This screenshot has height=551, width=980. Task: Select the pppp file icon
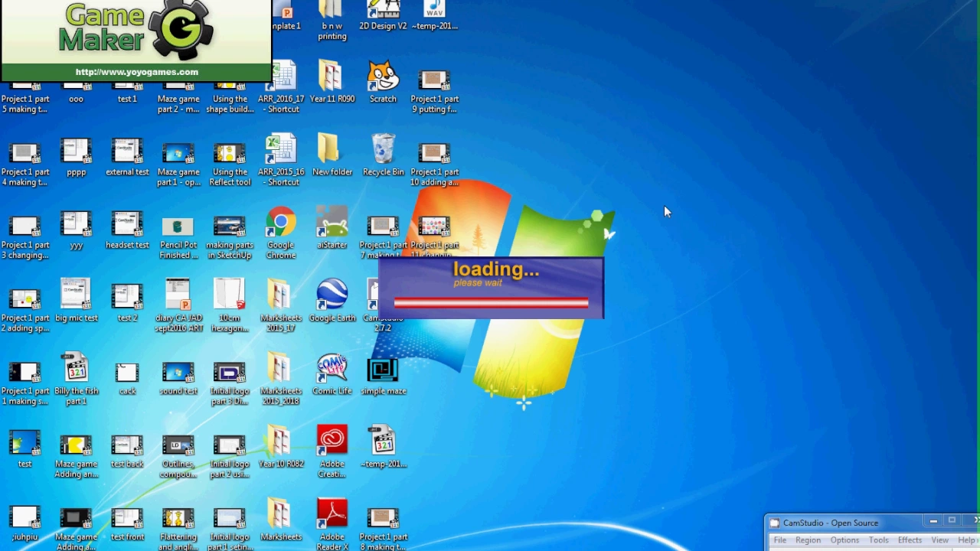(77, 155)
